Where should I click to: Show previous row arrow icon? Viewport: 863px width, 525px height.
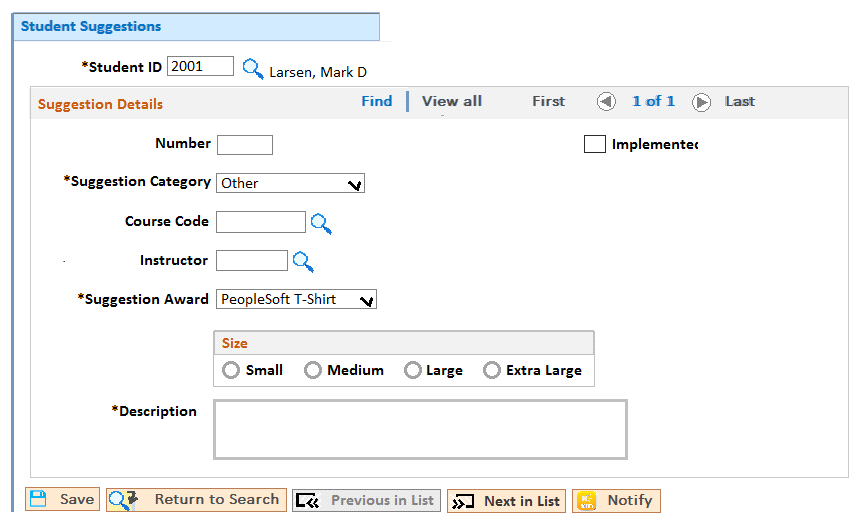pos(606,102)
